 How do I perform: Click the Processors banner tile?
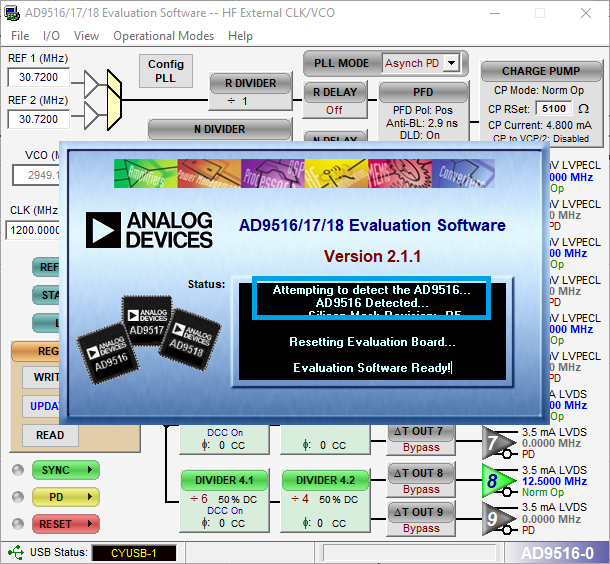pos(273,173)
